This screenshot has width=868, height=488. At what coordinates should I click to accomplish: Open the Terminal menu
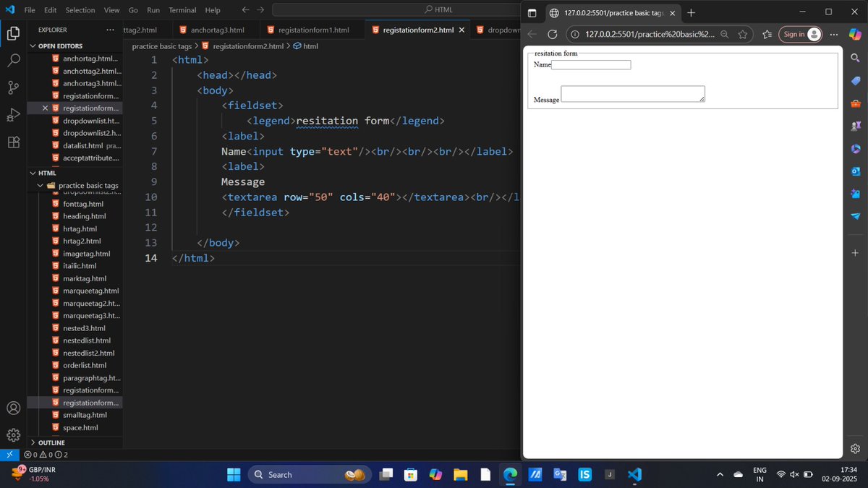182,10
